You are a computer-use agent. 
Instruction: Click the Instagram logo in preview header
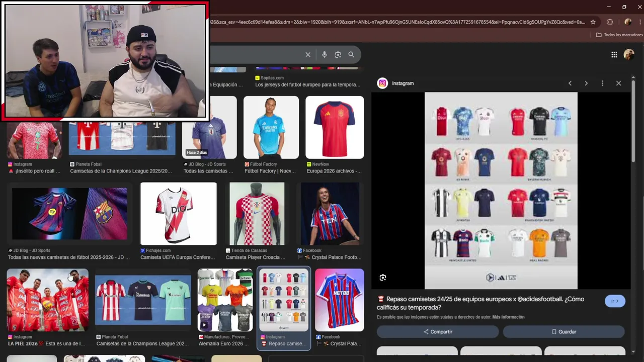pos(382,83)
